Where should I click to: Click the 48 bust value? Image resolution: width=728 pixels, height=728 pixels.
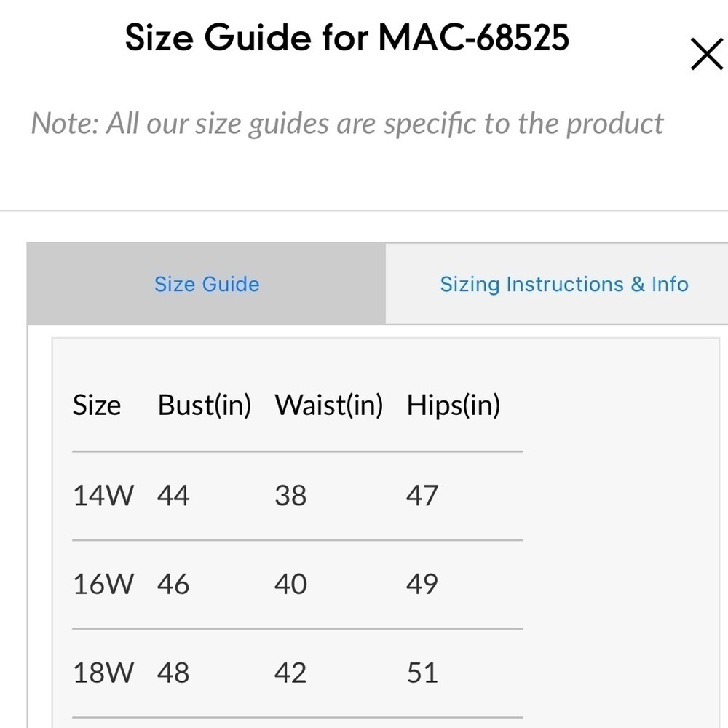[173, 673]
